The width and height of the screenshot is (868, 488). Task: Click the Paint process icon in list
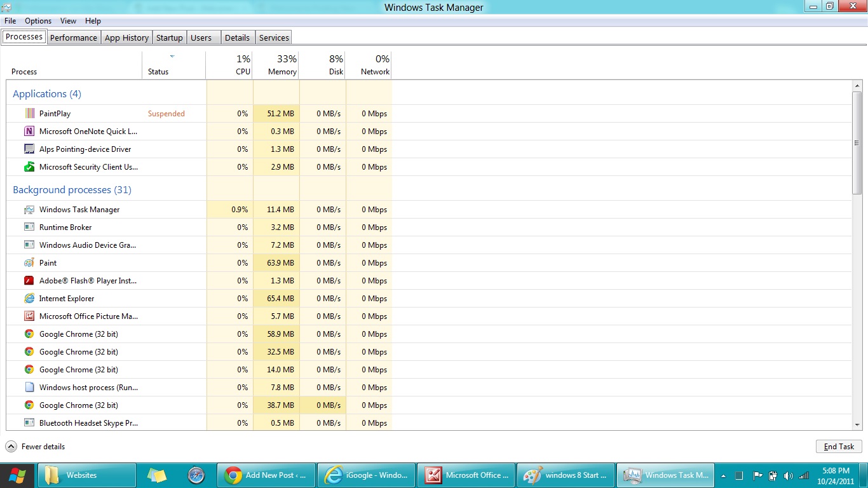coord(29,262)
